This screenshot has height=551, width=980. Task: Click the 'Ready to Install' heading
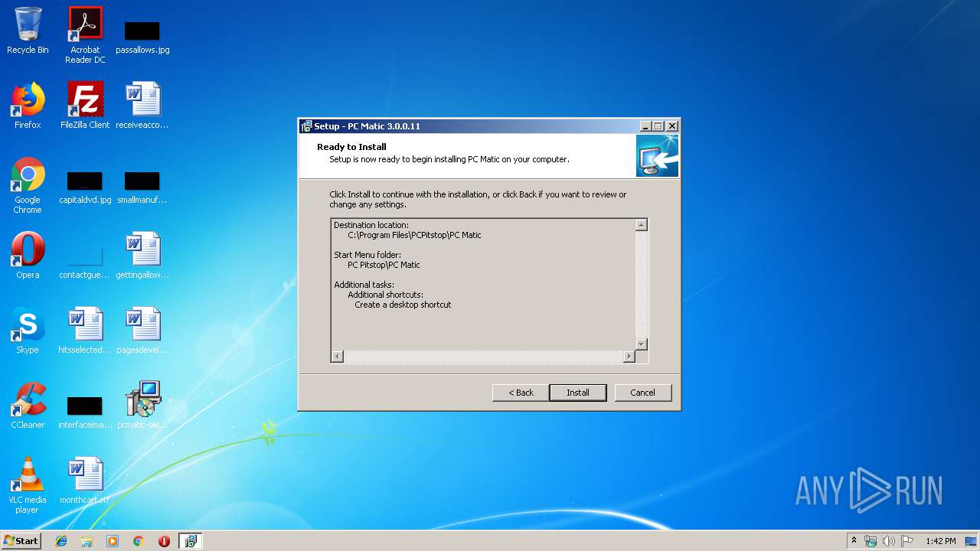pyautogui.click(x=351, y=147)
